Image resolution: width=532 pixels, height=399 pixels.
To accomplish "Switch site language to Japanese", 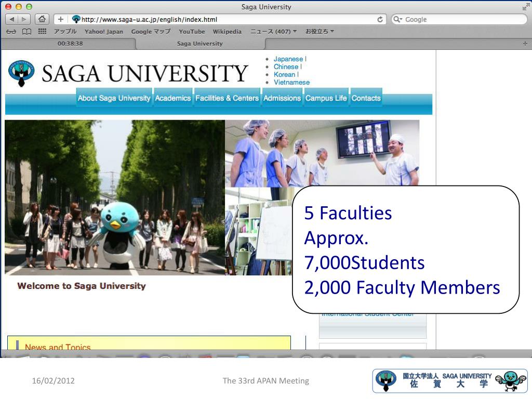I will click(x=288, y=59).
